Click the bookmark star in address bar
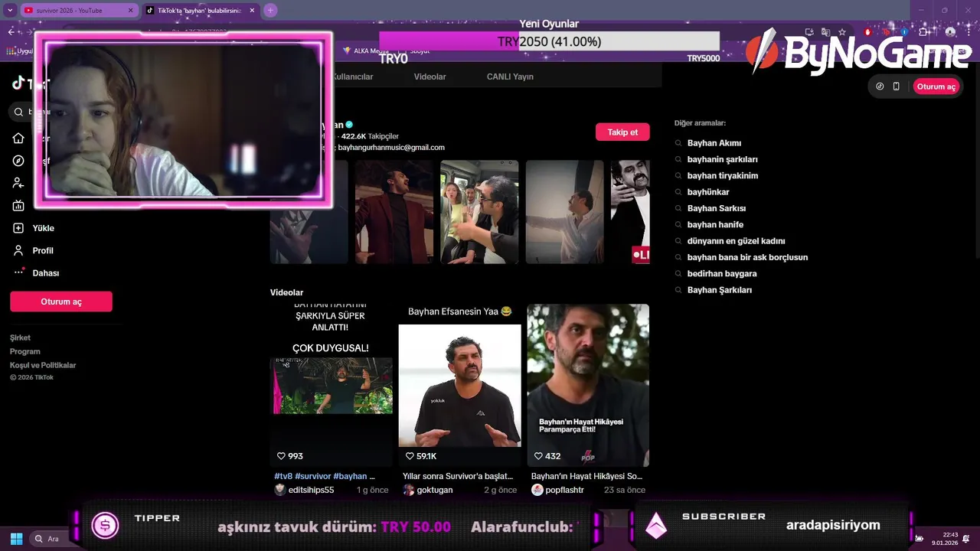The image size is (980, 551). [x=842, y=32]
